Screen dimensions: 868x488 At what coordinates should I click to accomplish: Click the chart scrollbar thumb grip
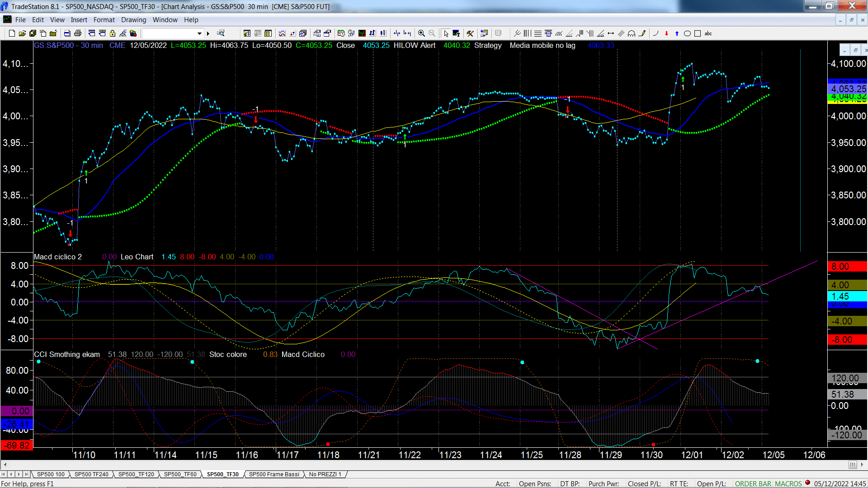click(x=853, y=465)
